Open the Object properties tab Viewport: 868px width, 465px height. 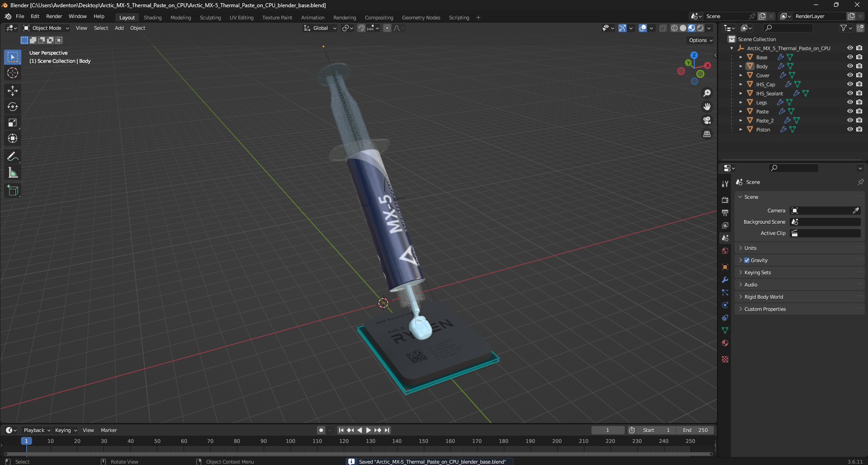[x=725, y=267]
